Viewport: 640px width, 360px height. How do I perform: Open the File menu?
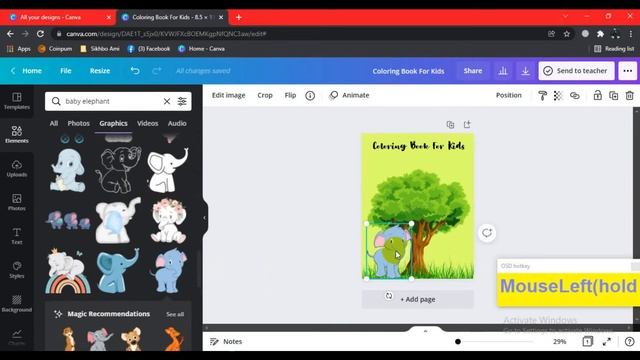click(66, 71)
